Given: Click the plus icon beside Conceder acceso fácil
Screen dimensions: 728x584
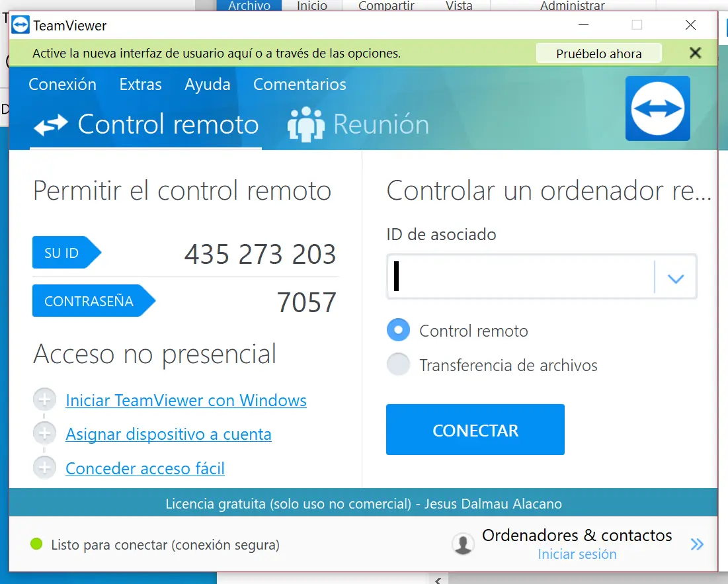Looking at the screenshot, I should click(44, 468).
